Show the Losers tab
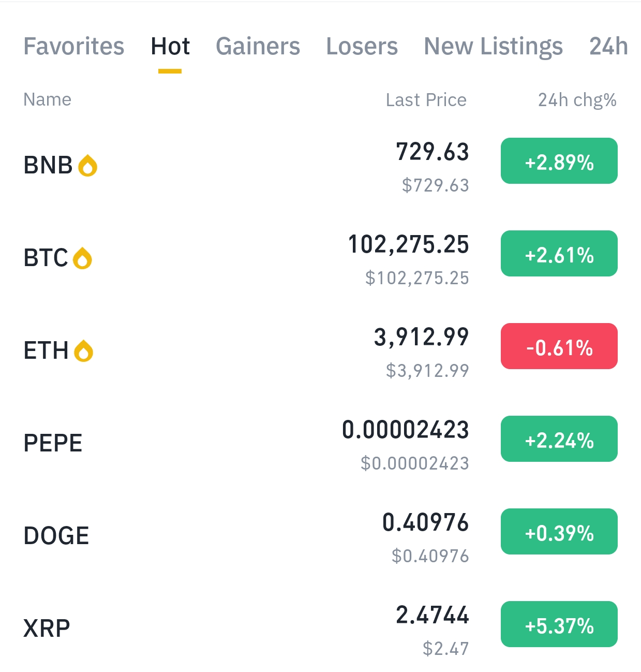 362,46
